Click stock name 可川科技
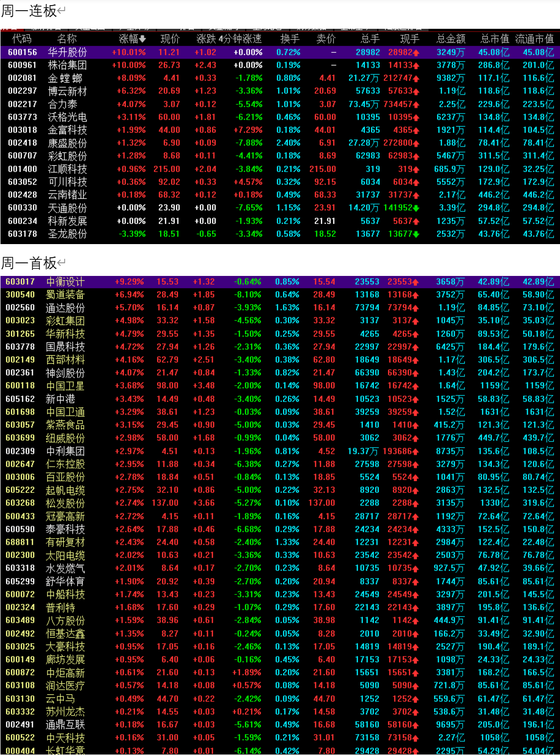Viewport: 560px width, 755px height. pos(67,182)
